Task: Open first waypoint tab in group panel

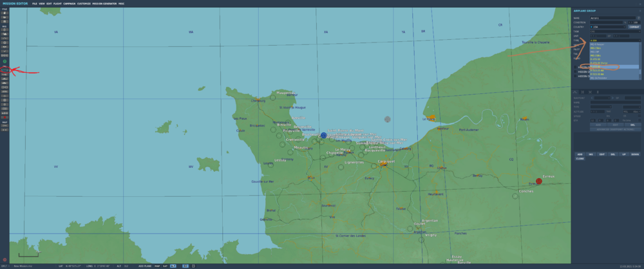Action: [x=575, y=92]
